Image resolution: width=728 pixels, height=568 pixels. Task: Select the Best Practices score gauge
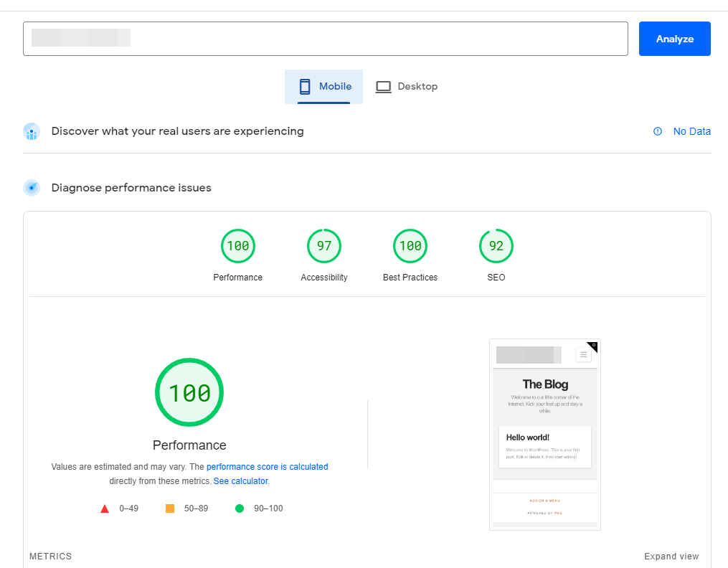point(410,247)
